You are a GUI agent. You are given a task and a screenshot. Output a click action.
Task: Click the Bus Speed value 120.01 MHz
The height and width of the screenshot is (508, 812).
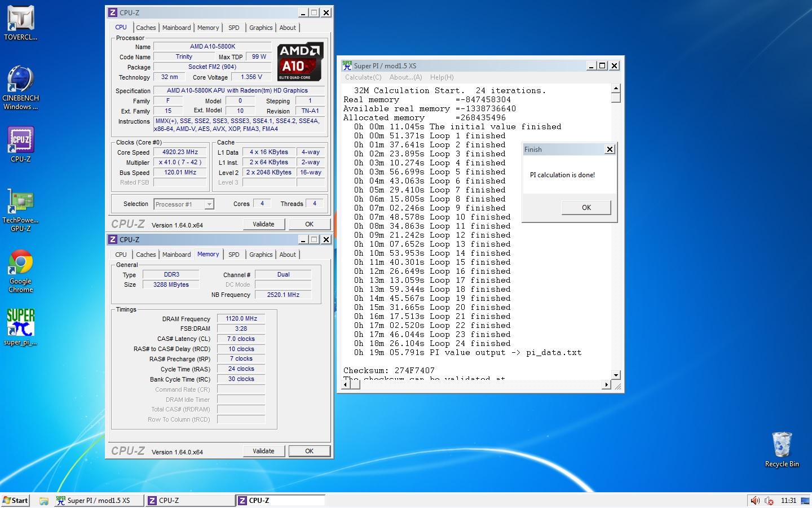180,172
